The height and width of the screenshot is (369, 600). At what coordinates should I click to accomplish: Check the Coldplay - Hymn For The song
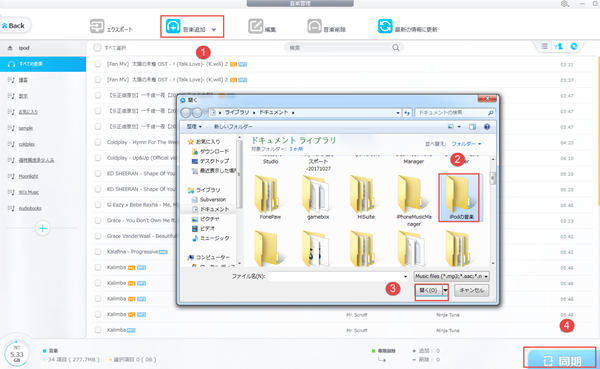(x=98, y=142)
